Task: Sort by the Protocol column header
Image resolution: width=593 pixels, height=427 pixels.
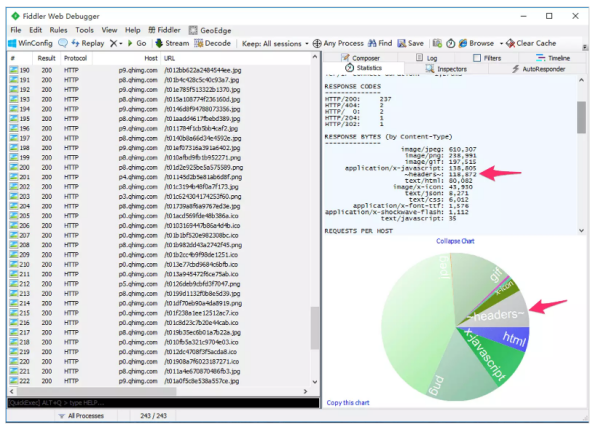Action: (x=76, y=58)
